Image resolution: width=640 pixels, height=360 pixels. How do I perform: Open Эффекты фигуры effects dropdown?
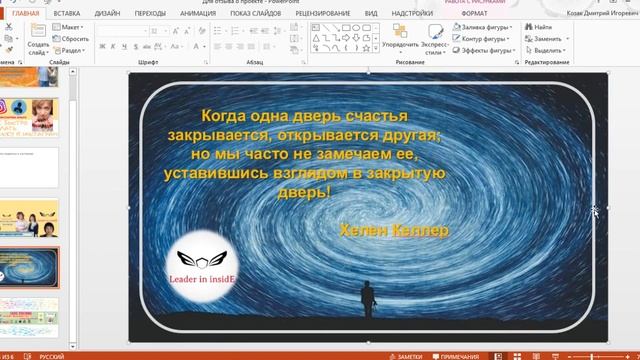pos(484,51)
